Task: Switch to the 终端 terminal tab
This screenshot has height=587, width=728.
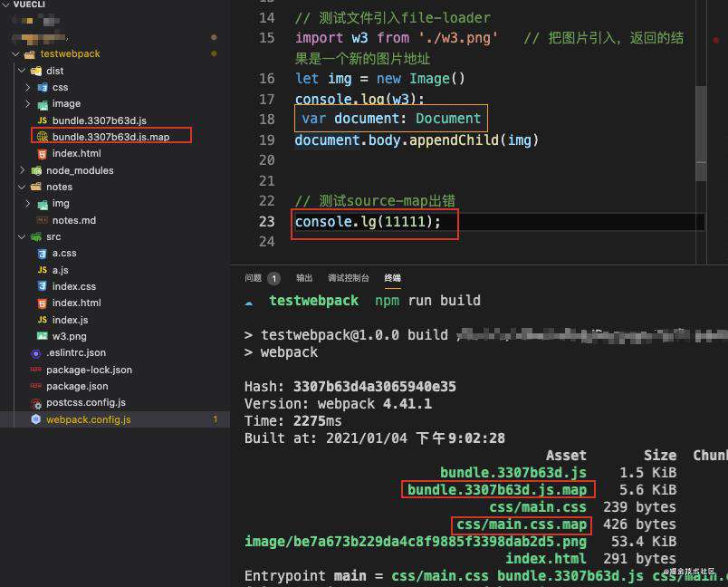Action: click(393, 278)
